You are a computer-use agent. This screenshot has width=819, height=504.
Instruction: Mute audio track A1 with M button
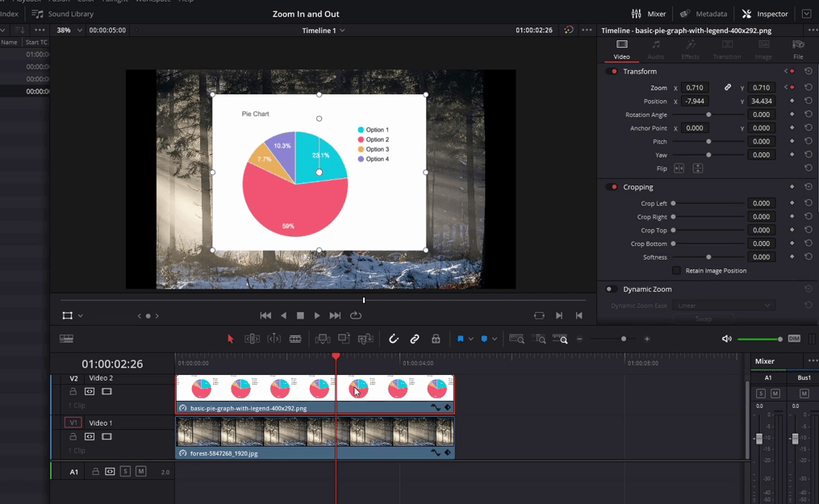(x=141, y=471)
